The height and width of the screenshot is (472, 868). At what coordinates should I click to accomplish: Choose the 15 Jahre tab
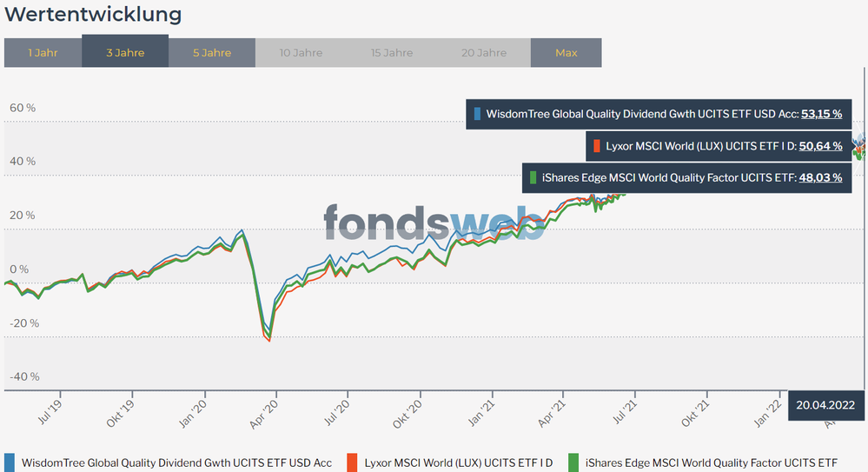tap(392, 53)
